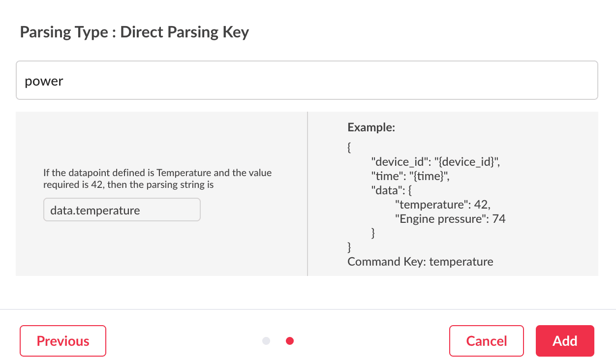The width and height of the screenshot is (616, 364).
Task: Click the datapoint Temperature explanation text
Action: click(x=157, y=179)
